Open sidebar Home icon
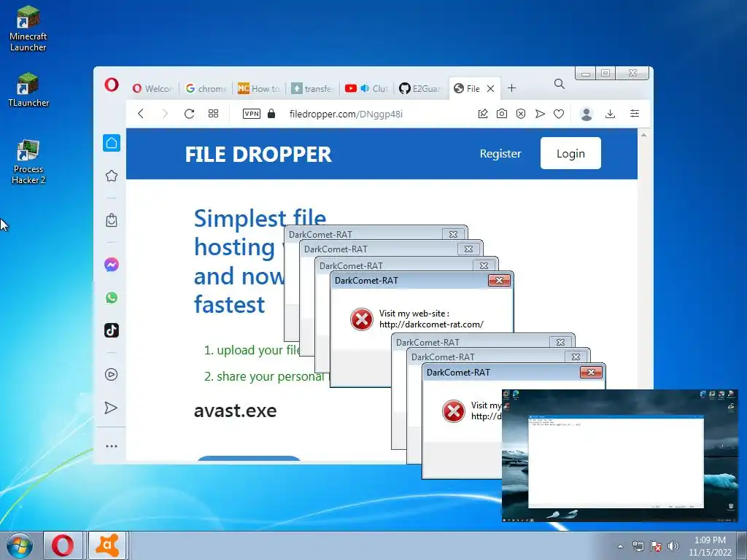This screenshot has width=747, height=560. click(112, 143)
